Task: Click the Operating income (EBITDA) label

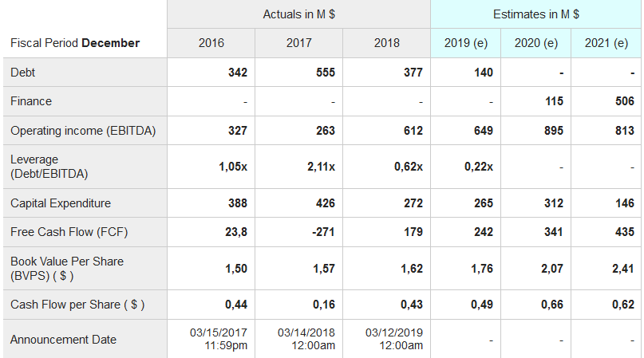Action: coord(83,131)
